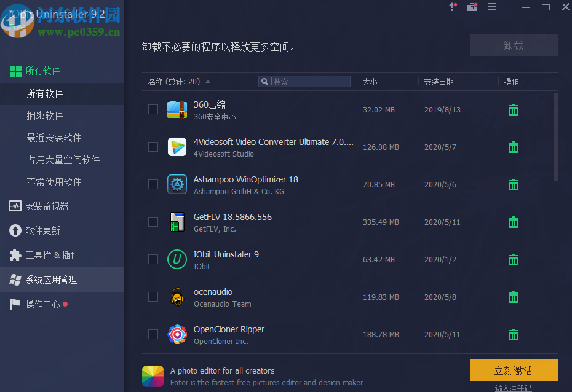
Task: Select the Software Updater (软件更新) icon
Action: [14, 230]
